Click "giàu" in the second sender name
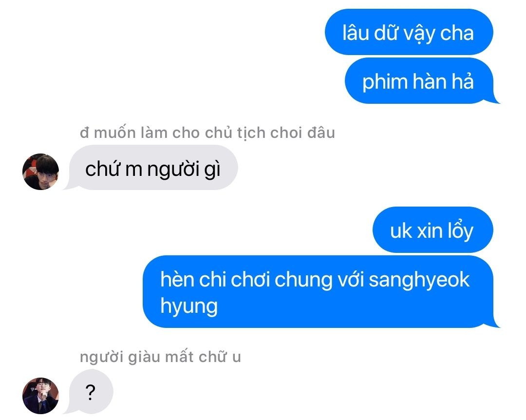 (144, 357)
